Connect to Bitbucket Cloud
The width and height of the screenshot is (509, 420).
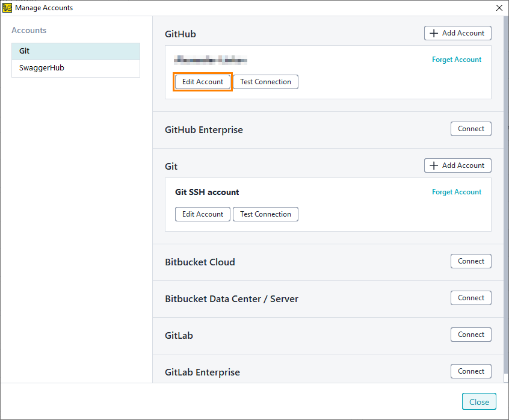(x=470, y=261)
